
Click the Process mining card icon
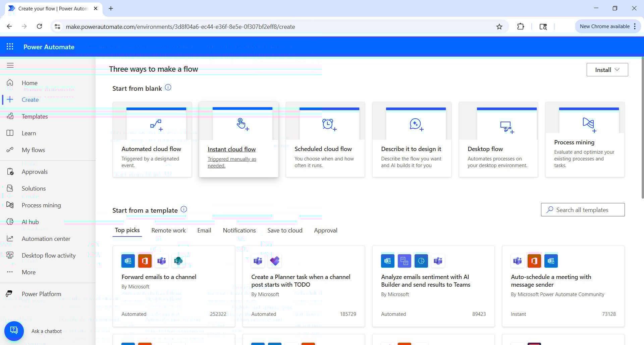(x=589, y=125)
